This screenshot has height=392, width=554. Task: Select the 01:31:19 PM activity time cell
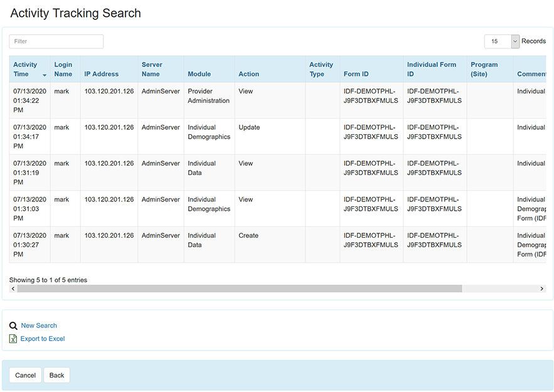pyautogui.click(x=29, y=172)
